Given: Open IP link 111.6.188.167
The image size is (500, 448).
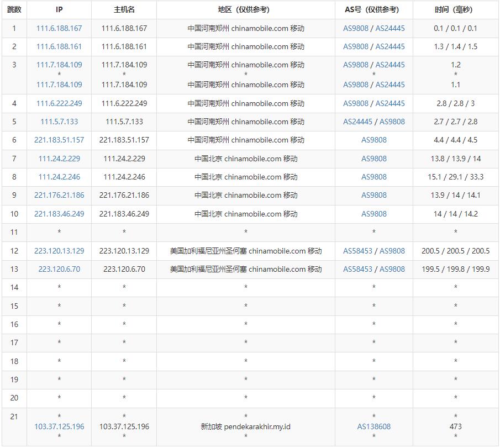Looking at the screenshot, I should click(x=59, y=28).
